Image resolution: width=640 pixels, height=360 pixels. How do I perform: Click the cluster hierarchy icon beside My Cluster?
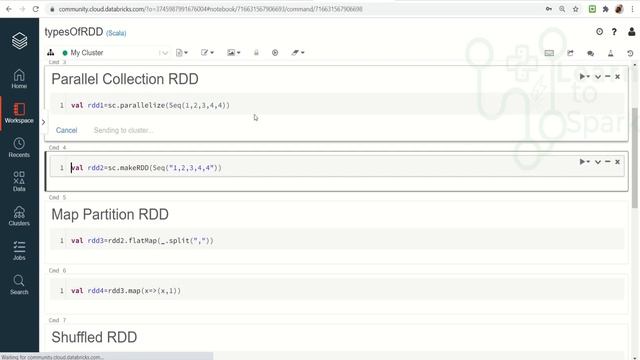pyautogui.click(x=51, y=52)
